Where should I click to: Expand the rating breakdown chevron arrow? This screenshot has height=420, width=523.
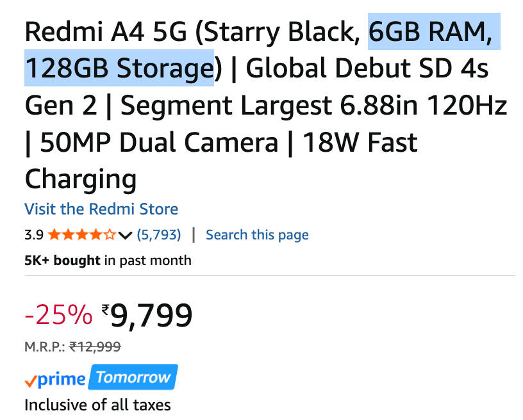[x=126, y=236]
